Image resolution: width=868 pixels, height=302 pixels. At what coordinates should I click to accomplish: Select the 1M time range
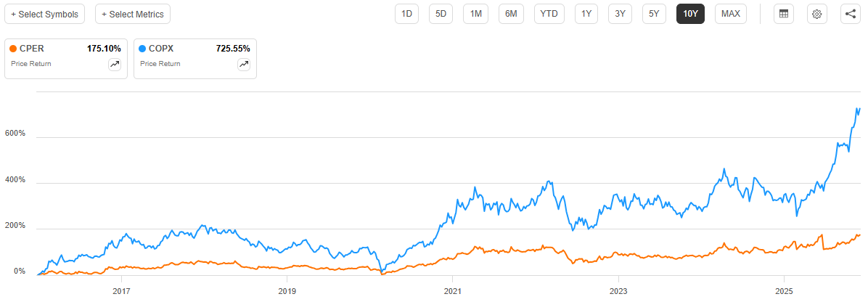475,14
